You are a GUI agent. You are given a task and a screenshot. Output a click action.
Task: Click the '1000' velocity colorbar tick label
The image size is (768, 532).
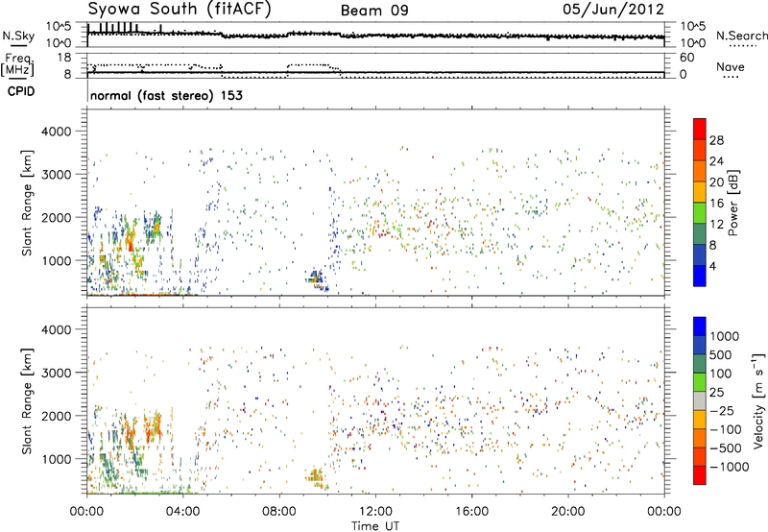click(725, 336)
